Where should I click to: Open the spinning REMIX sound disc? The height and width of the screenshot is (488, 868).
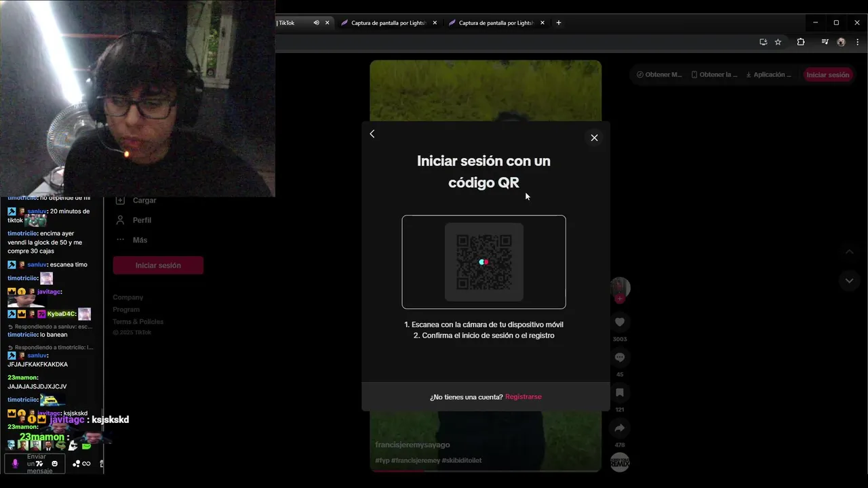[620, 463]
